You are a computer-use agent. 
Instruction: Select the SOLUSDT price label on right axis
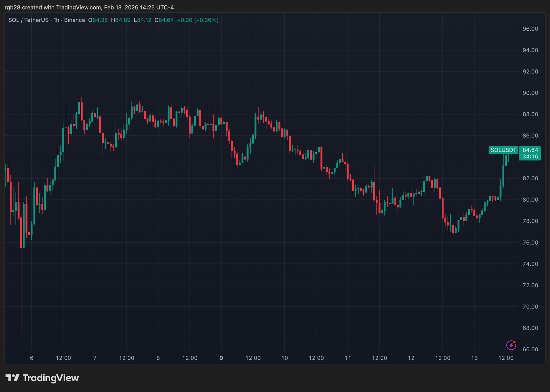(503, 150)
